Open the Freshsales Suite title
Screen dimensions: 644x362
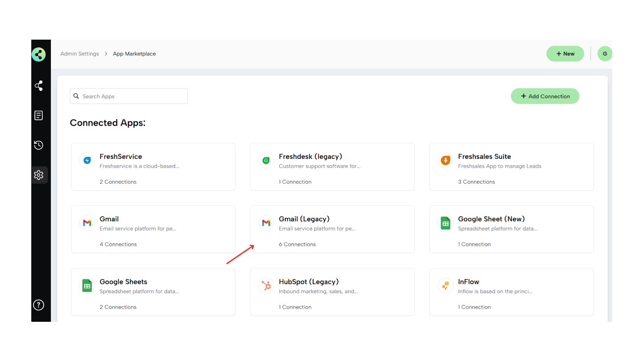click(x=485, y=156)
